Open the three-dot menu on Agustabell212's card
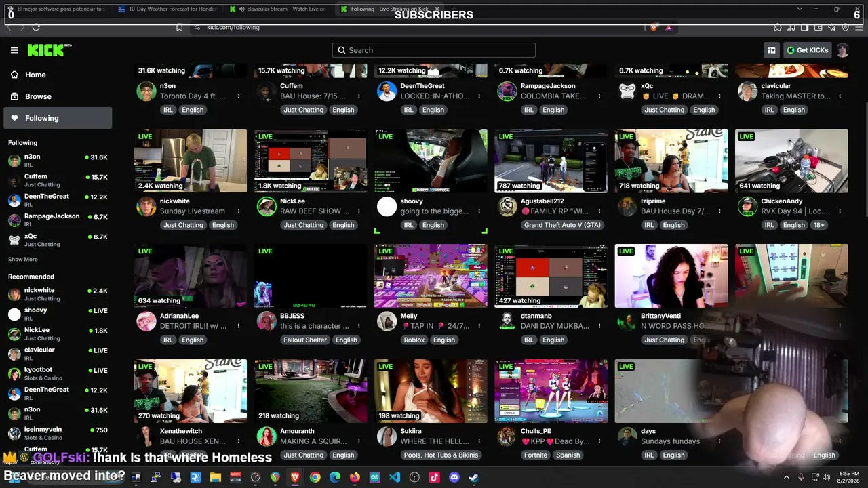The image size is (868, 488). pyautogui.click(x=599, y=211)
